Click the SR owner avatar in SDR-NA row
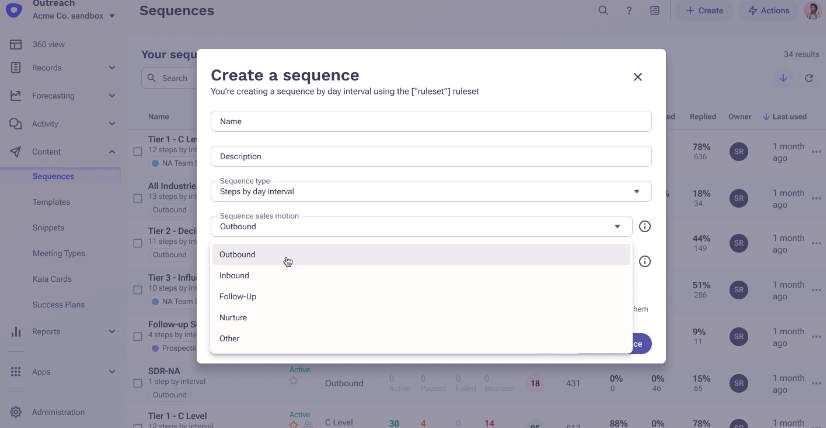The width and height of the screenshot is (826, 428). 739,383
